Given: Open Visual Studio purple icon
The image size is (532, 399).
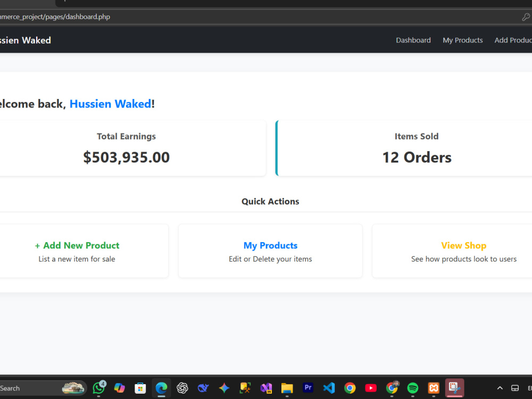Looking at the screenshot, I should (266, 387).
